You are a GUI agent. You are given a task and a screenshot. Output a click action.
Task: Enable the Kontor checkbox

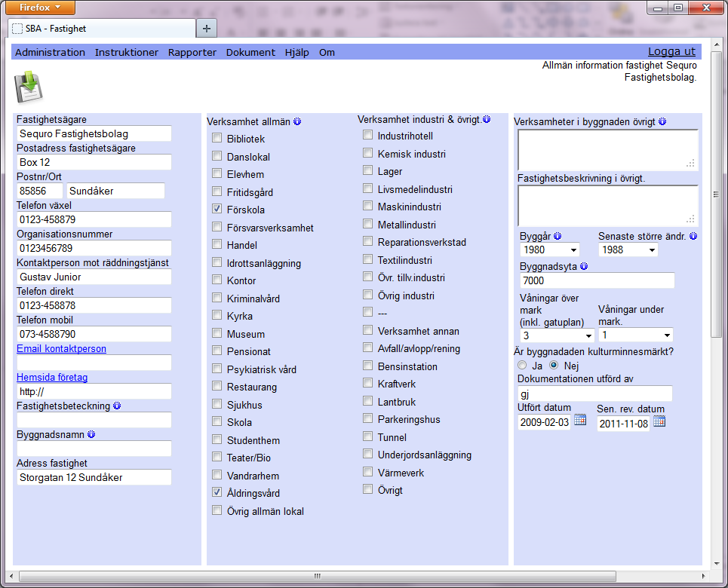pyautogui.click(x=217, y=280)
